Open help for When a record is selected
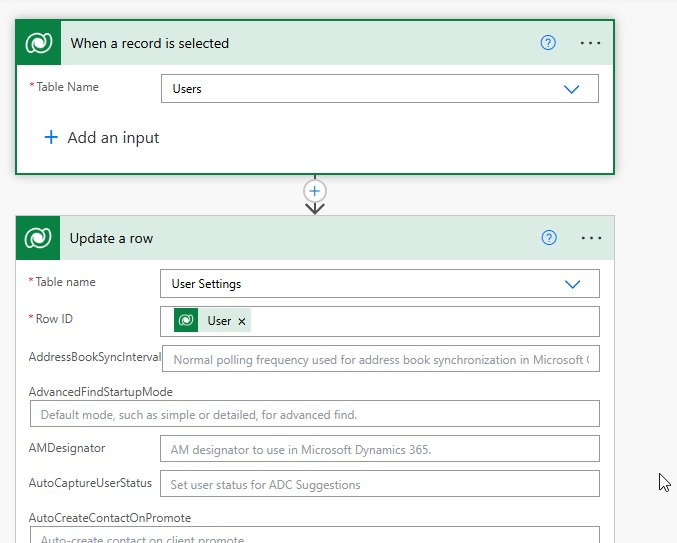The height and width of the screenshot is (543, 677). (x=548, y=43)
